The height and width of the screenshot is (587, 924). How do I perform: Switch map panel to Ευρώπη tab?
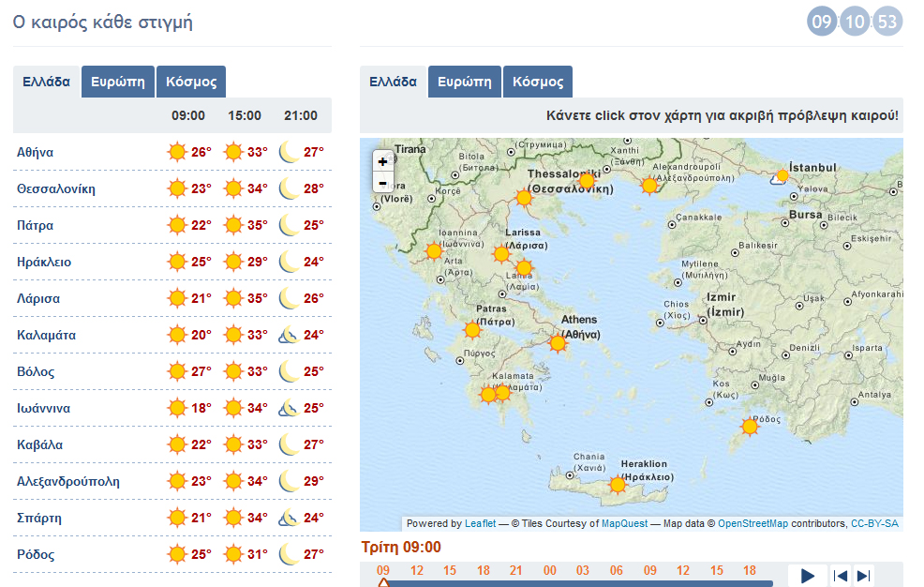(465, 82)
